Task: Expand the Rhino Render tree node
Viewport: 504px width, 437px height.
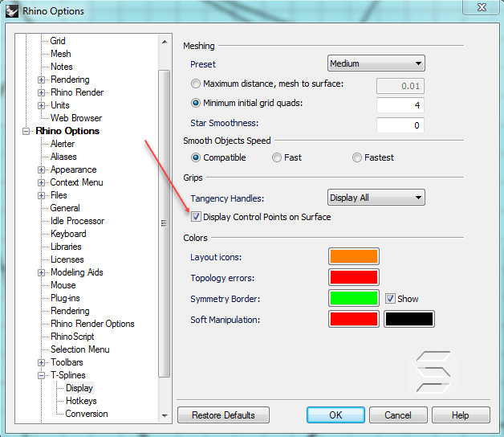Action: (41, 92)
